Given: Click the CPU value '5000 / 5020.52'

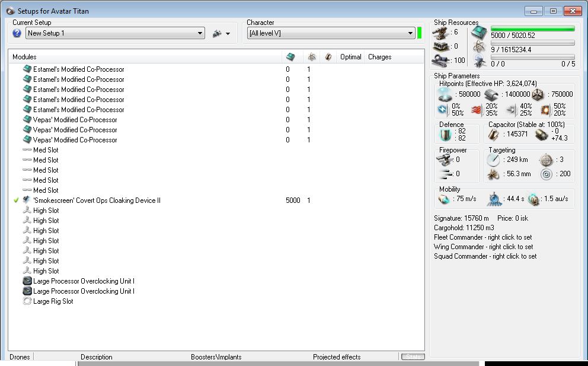Looking at the screenshot, I should [513, 35].
